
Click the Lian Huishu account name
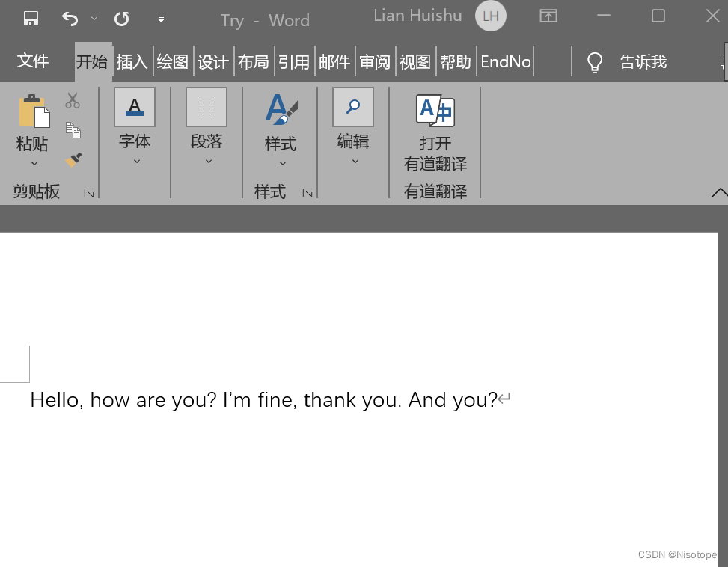coord(417,15)
